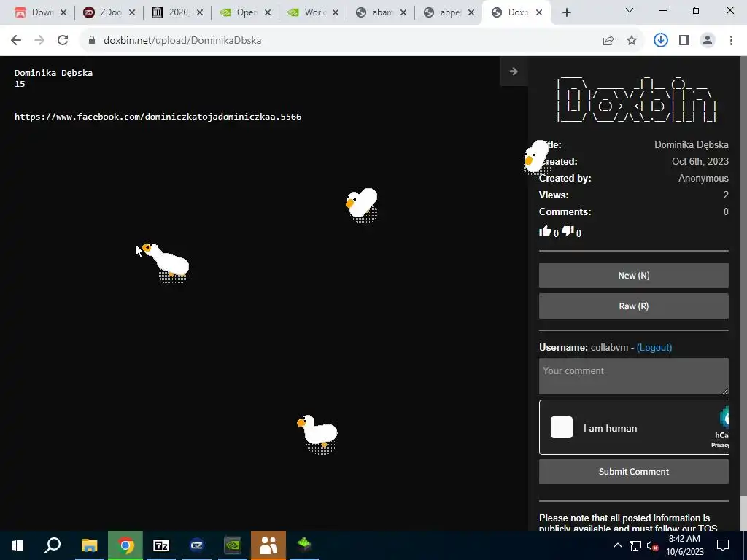Click the Chrome taskbar icon
This screenshot has height=560, width=747.
tap(125, 545)
